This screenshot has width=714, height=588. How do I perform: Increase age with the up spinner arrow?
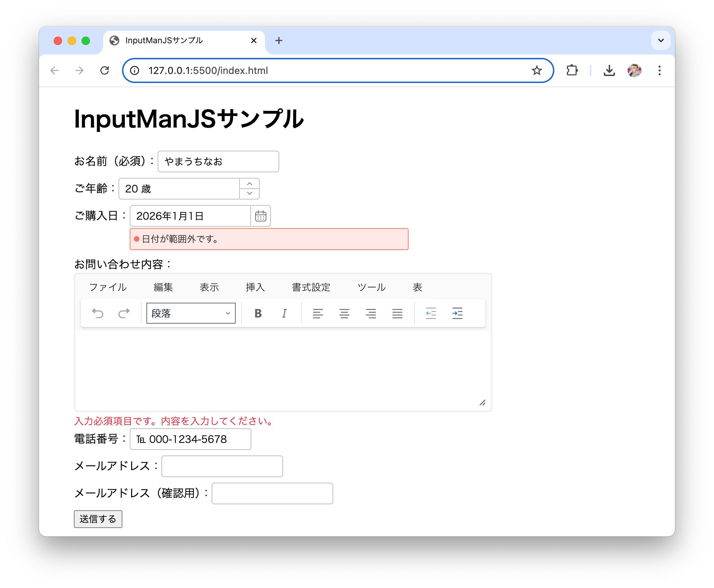coord(249,184)
